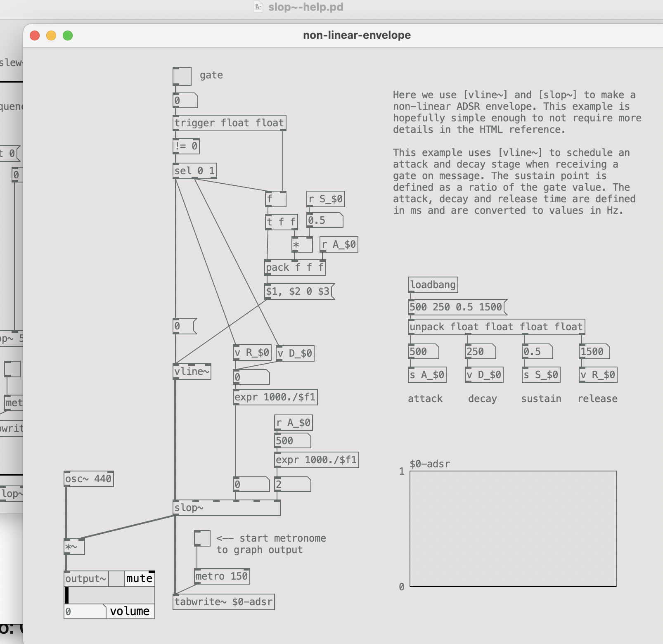Toggle the start metronome checkbox
This screenshot has width=663, height=644.
pyautogui.click(x=202, y=538)
